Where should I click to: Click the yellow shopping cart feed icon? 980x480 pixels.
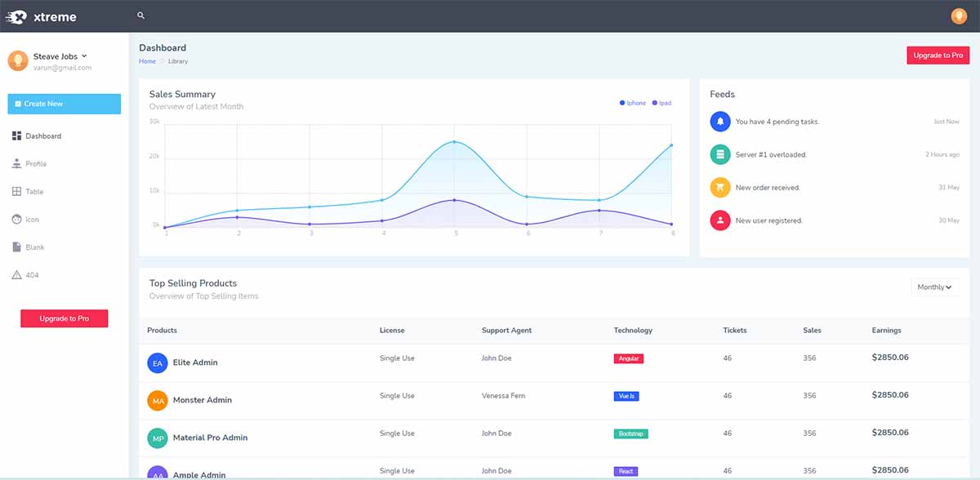coord(720,187)
